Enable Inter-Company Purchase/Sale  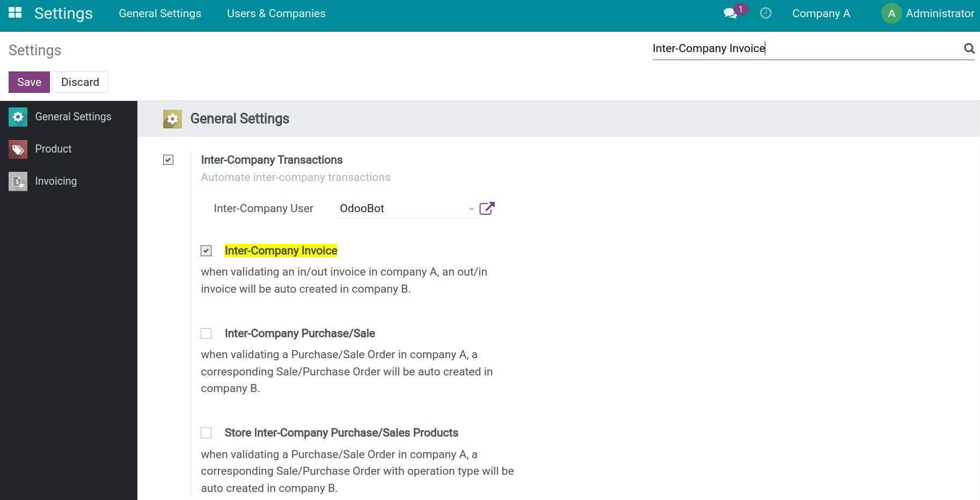(206, 333)
